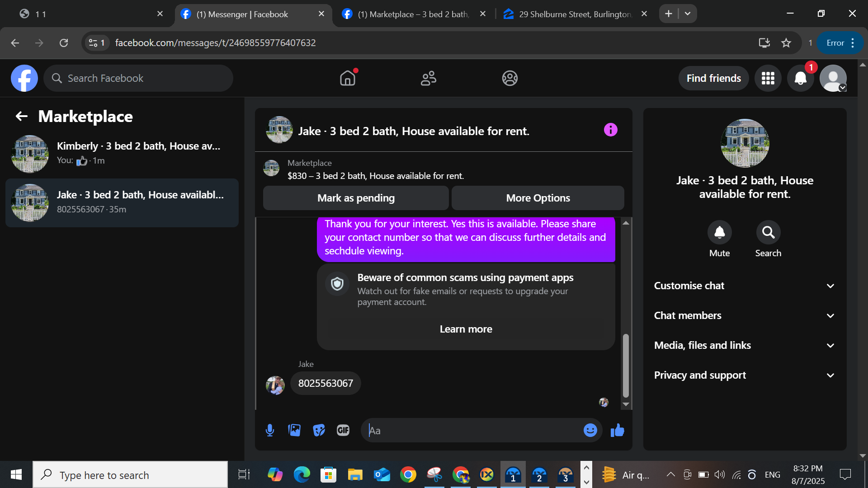Record a voice clip with microphone icon
This screenshot has height=488, width=868.
(x=270, y=430)
